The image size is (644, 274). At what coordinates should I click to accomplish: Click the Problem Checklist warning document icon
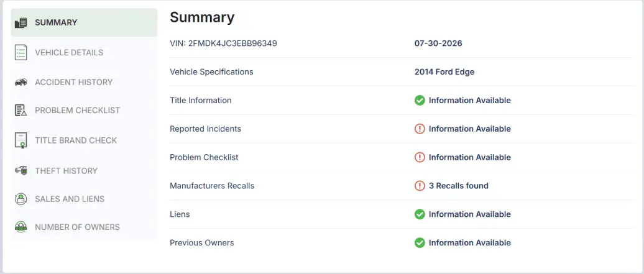point(21,111)
